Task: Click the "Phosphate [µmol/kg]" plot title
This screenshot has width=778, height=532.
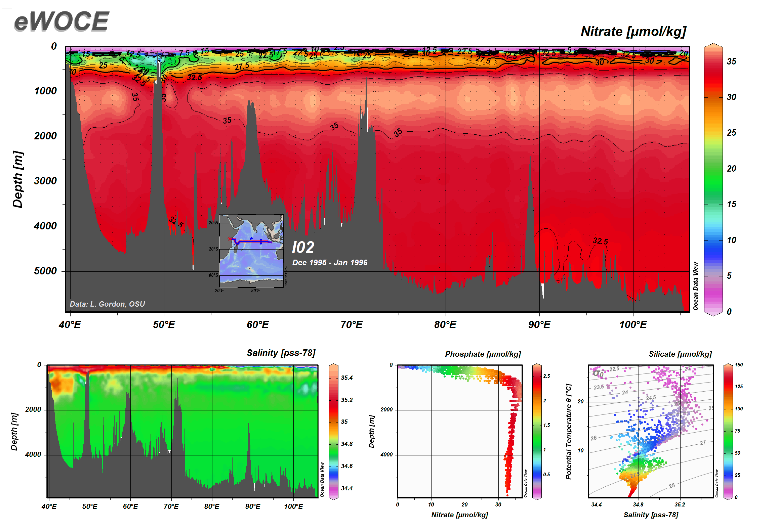Action: tap(483, 354)
